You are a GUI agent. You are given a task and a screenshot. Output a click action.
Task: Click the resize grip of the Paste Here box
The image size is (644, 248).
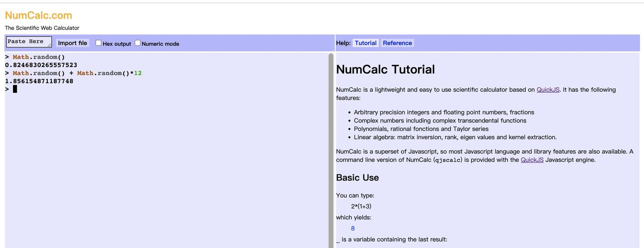click(49, 45)
